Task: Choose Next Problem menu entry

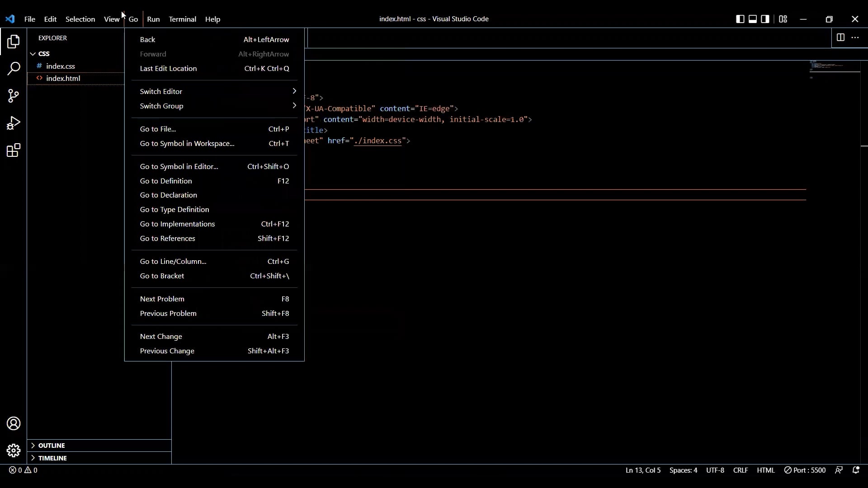Action: (214, 299)
